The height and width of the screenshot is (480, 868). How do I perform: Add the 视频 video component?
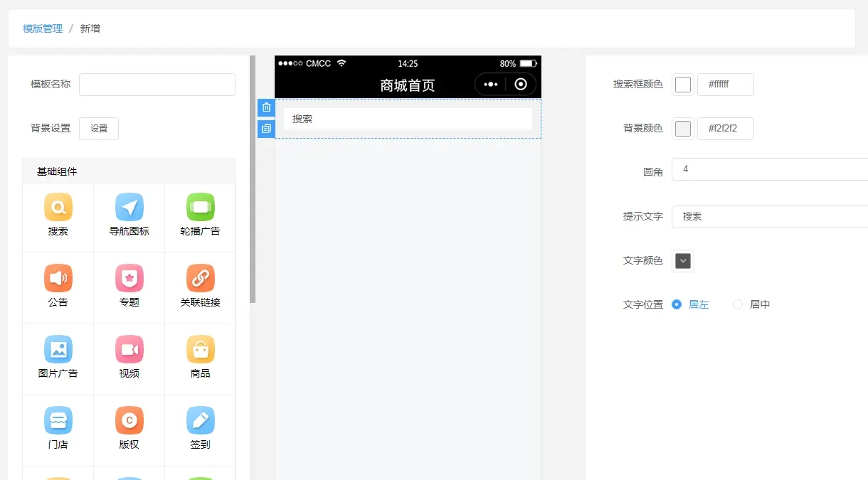click(x=129, y=359)
